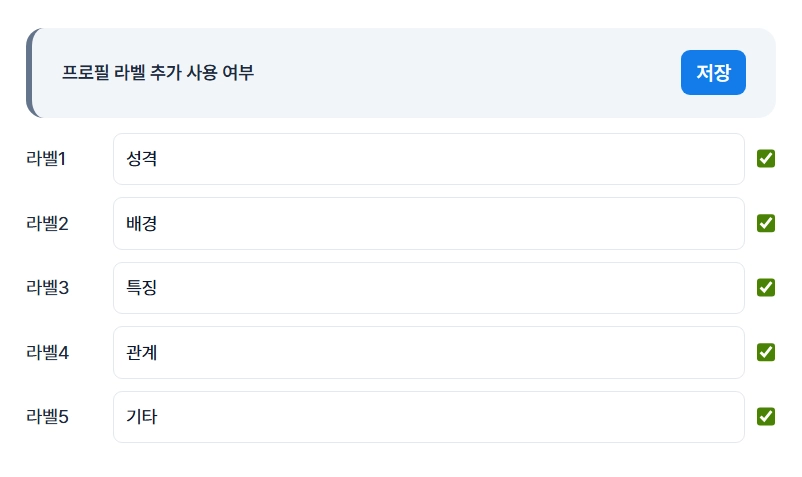802x477 pixels.
Task: Select the 라벨3 row label text
Action: [47, 288]
